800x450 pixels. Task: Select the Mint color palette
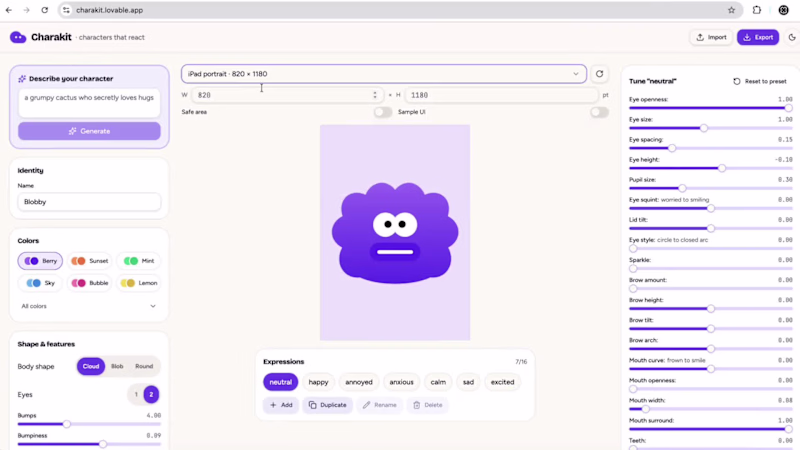tap(139, 261)
